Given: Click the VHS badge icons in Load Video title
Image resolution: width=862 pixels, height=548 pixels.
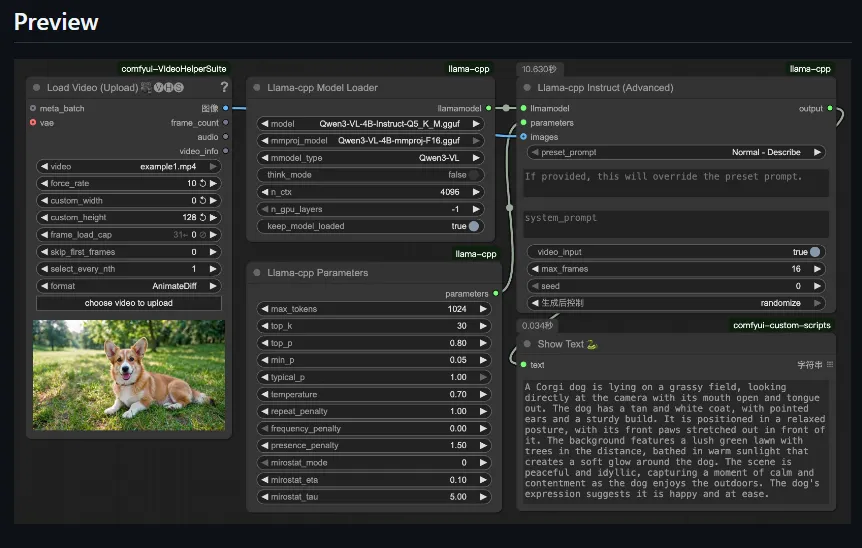Looking at the screenshot, I should 168,87.
